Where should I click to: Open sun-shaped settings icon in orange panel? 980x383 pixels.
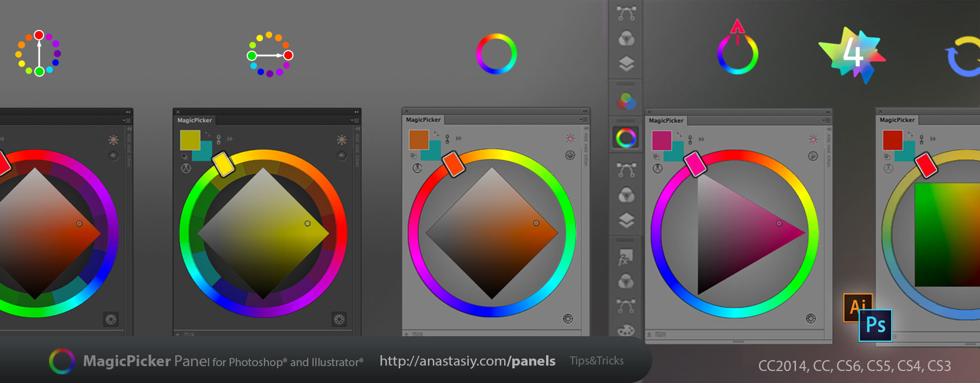(x=570, y=139)
